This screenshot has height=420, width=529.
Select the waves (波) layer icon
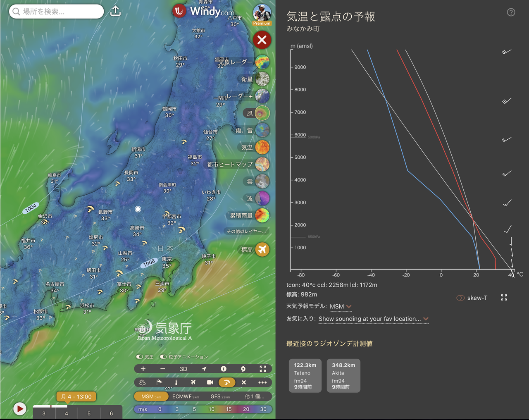(262, 198)
